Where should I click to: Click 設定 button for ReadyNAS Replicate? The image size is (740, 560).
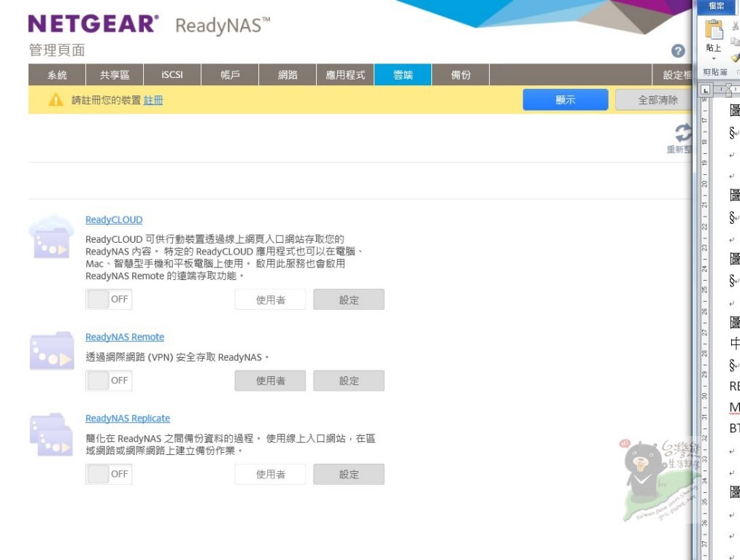point(349,474)
